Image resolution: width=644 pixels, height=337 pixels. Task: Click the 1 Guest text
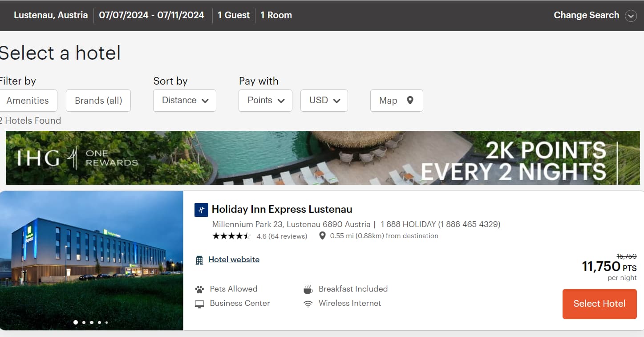234,15
